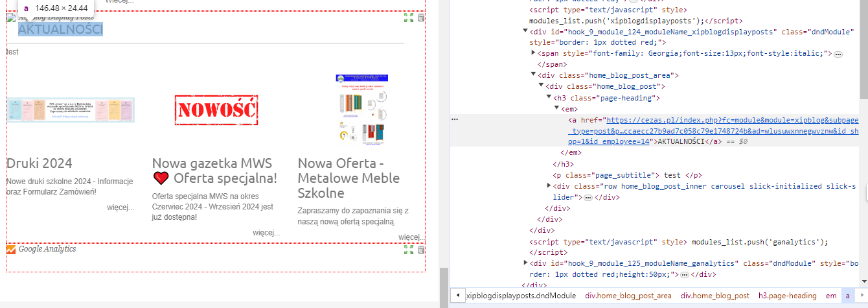The height and width of the screenshot is (308, 868).
Task: Click move icon of Xipblog Display Posts module
Action: (x=409, y=18)
